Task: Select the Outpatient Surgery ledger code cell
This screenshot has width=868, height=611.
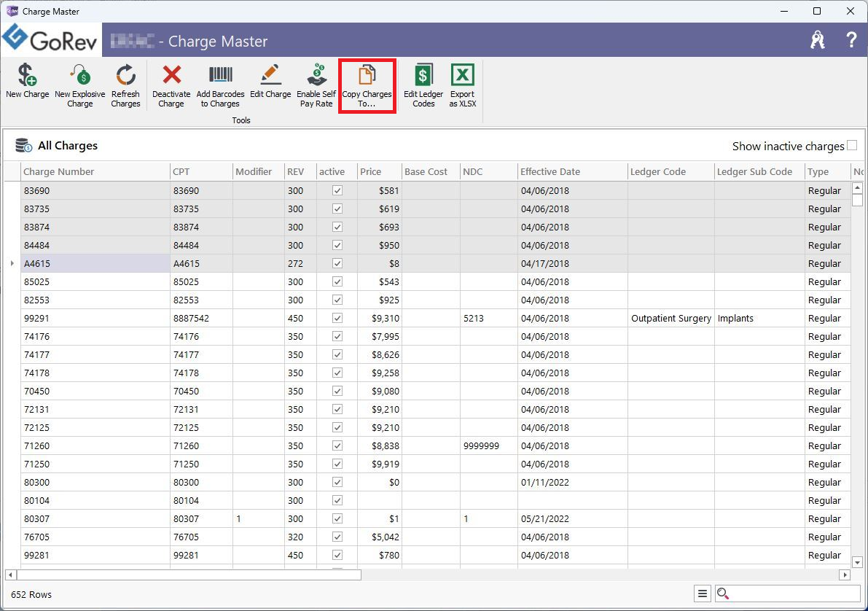Action: click(671, 318)
